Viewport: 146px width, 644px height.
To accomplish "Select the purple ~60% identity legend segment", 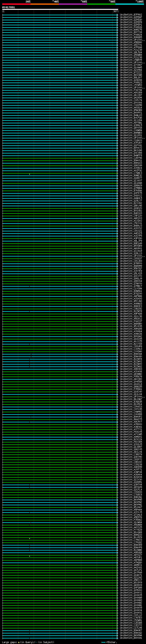I will click(x=73, y=4).
